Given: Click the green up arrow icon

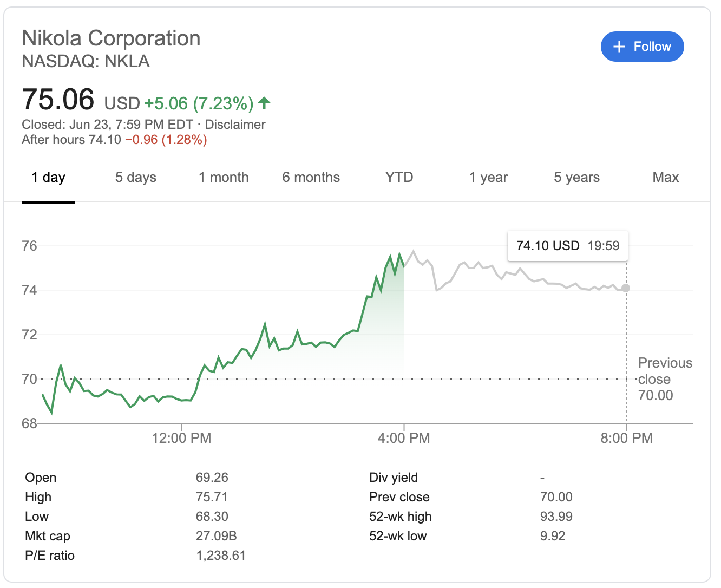Looking at the screenshot, I should [264, 102].
